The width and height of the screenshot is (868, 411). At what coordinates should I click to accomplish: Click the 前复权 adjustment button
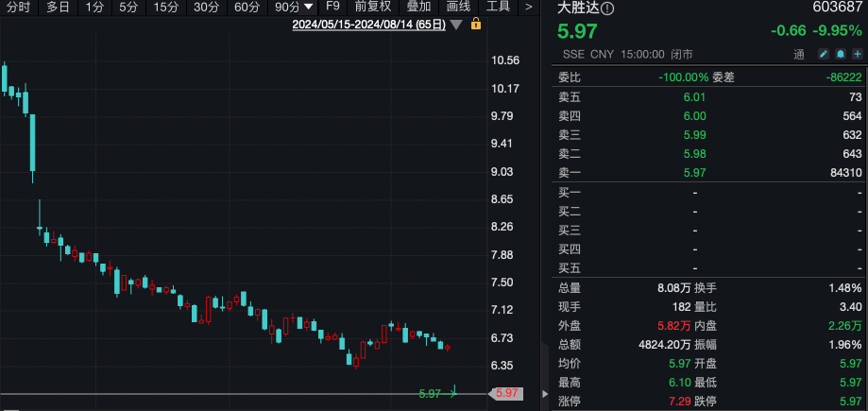tap(373, 8)
